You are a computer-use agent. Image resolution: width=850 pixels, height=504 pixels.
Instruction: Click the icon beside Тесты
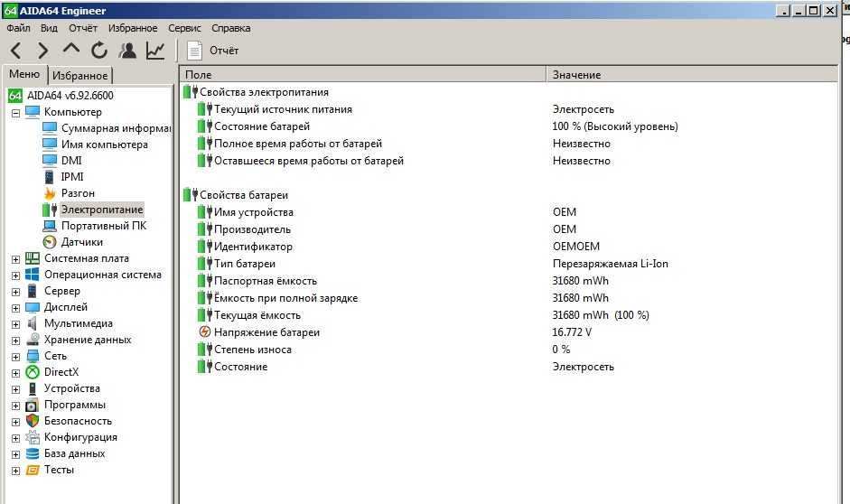(x=33, y=470)
